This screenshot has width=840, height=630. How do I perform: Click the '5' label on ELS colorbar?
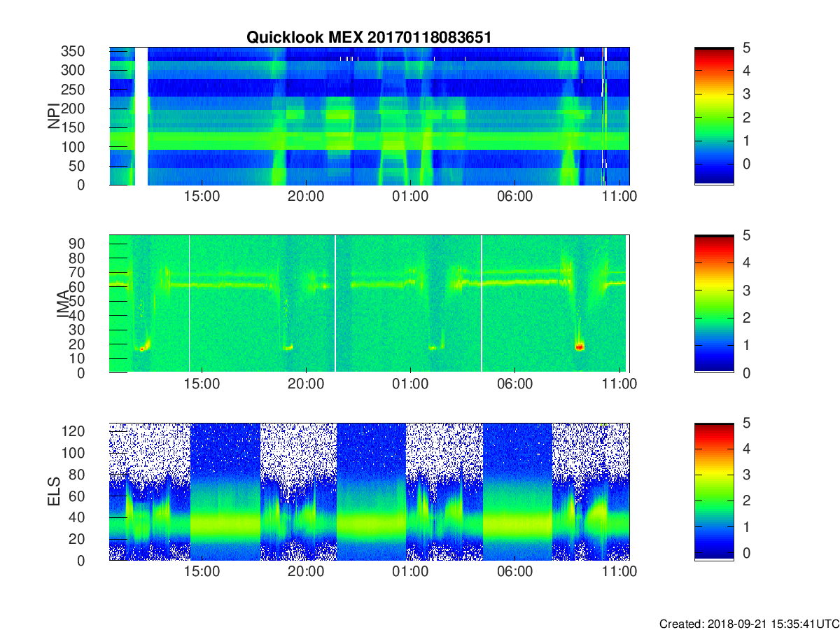point(747,424)
